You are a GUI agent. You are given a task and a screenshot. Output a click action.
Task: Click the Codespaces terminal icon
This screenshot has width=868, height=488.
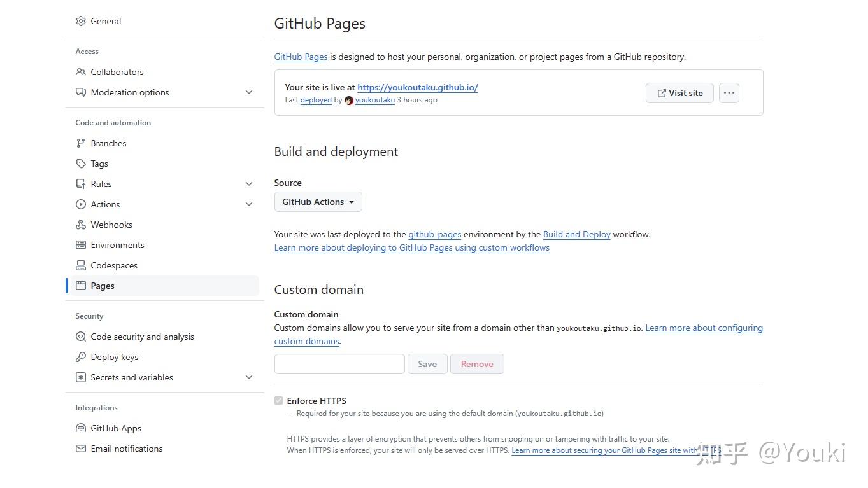[x=81, y=265]
